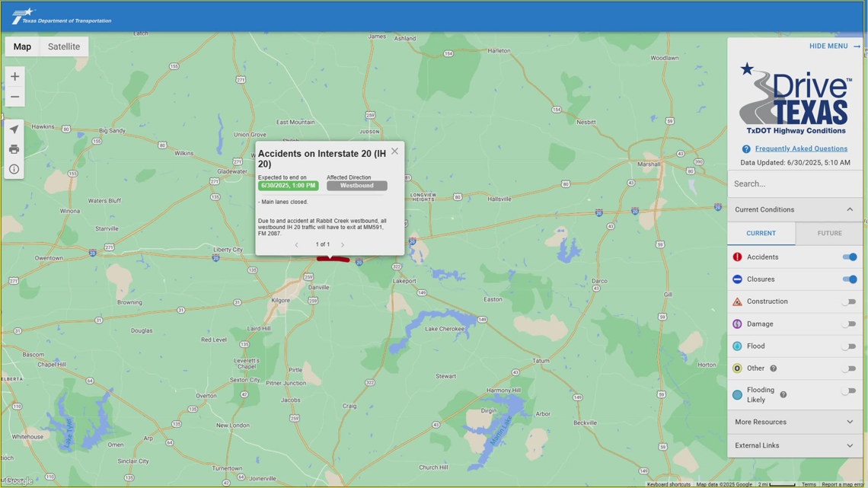Switch to the FUTURE tab

(829, 233)
